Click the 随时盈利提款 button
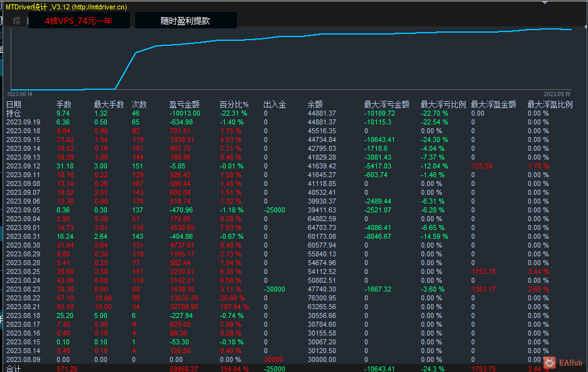 tap(185, 21)
